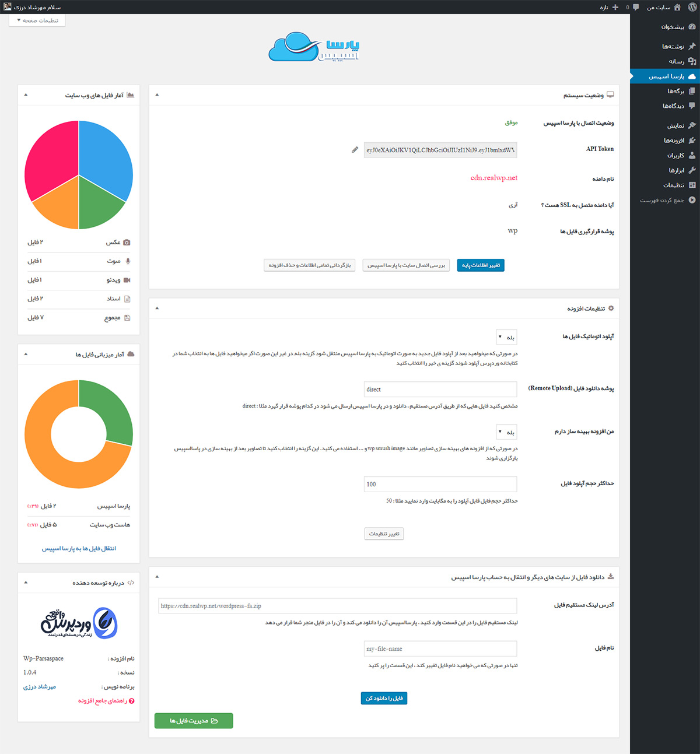Image resolution: width=700 pixels, height=754 pixels.
Task: Open the site home icon in admin bar
Action: pos(677,7)
